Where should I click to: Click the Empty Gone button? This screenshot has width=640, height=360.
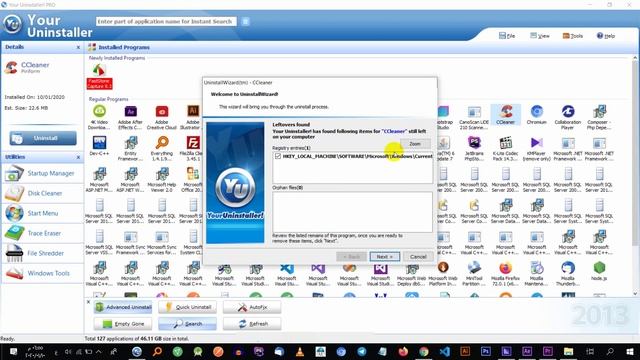tap(123, 324)
